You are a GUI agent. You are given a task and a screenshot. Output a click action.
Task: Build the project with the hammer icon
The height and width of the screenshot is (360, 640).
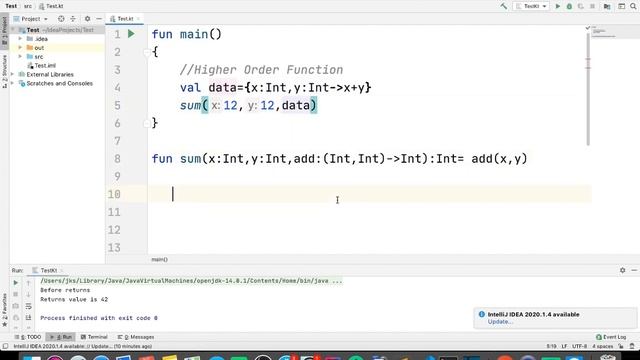click(x=504, y=6)
